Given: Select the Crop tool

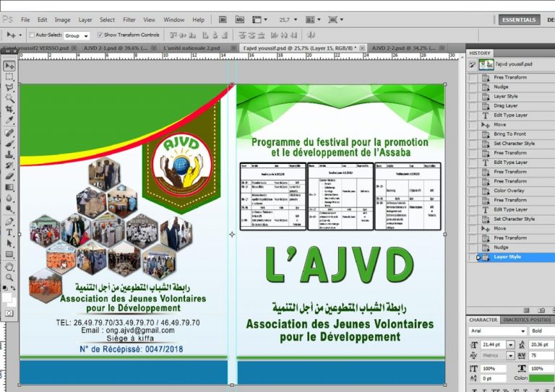Looking at the screenshot, I should [9, 109].
